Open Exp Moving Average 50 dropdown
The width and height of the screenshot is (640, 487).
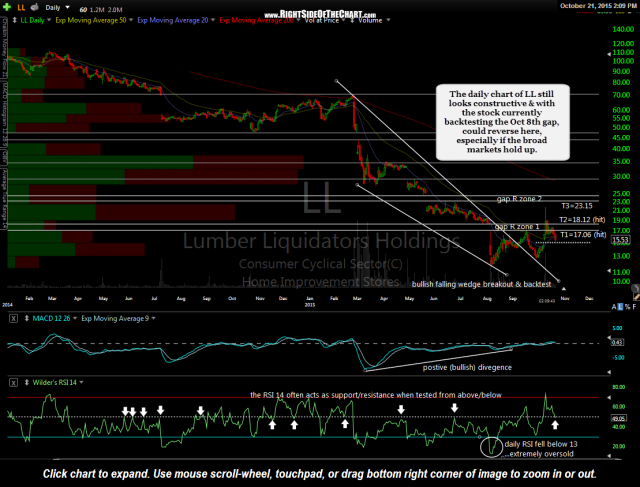coord(131,20)
